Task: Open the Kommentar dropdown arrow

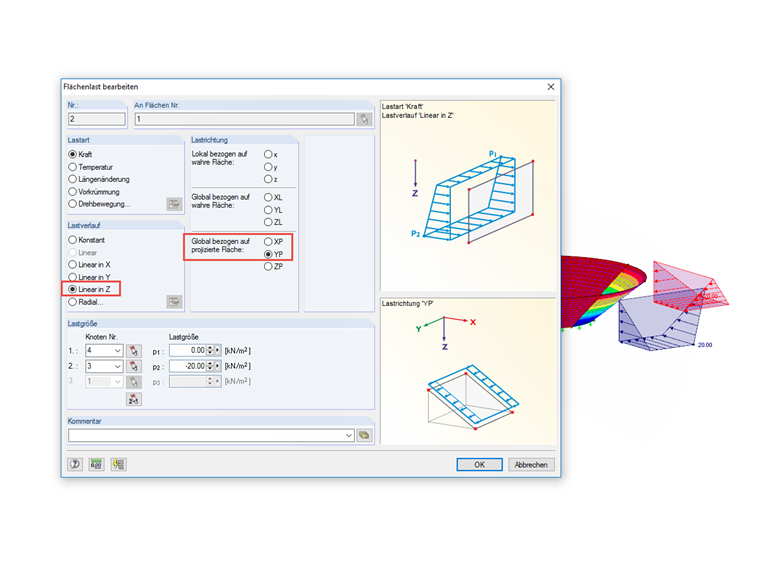Action: [x=348, y=435]
